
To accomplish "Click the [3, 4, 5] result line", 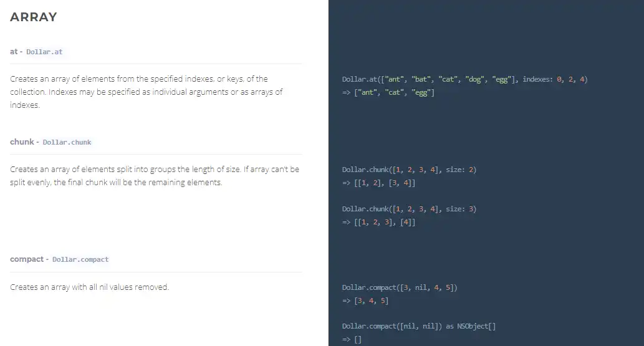I will 365,300.
